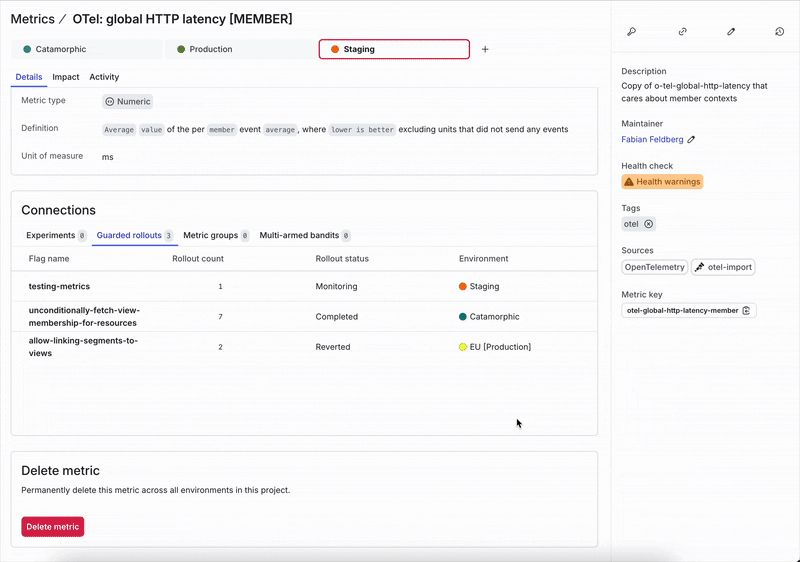Copy metric key with the clipboard icon
The image size is (800, 562).
747,311
